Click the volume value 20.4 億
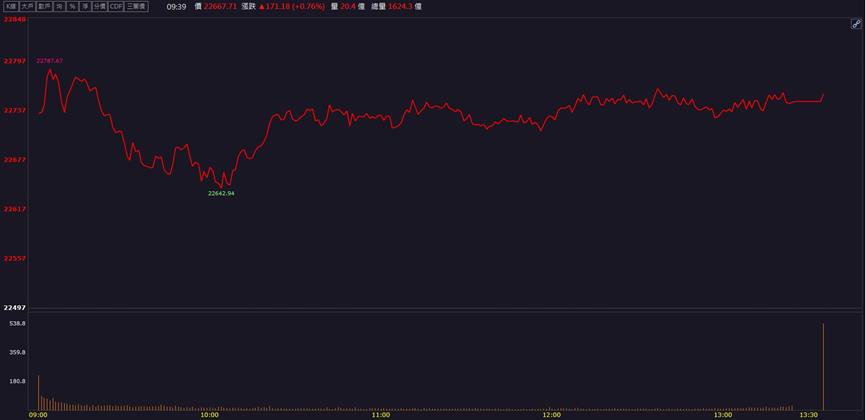The image size is (865, 420). pos(352,7)
